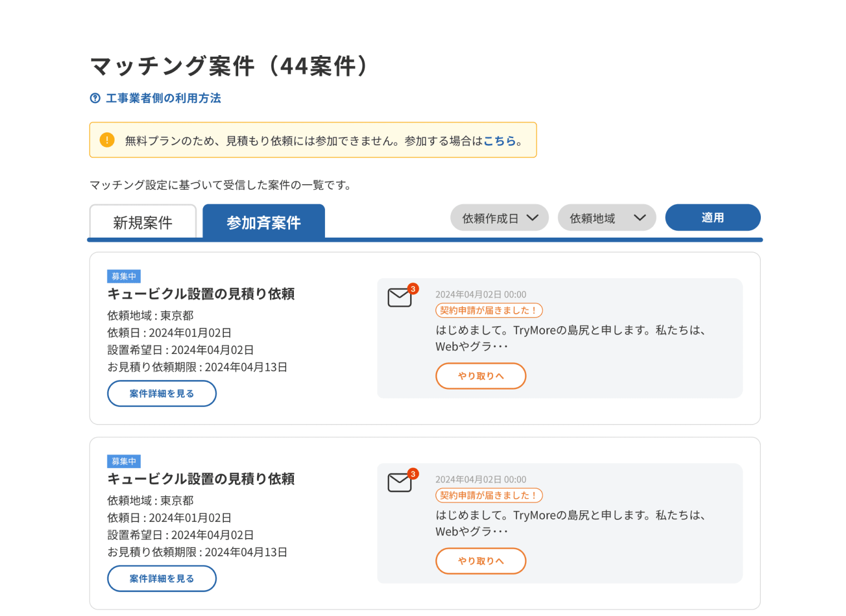Screen dimensions: 846x616
Task: Open the 工事業者側の利用方法 link
Action: tap(163, 98)
